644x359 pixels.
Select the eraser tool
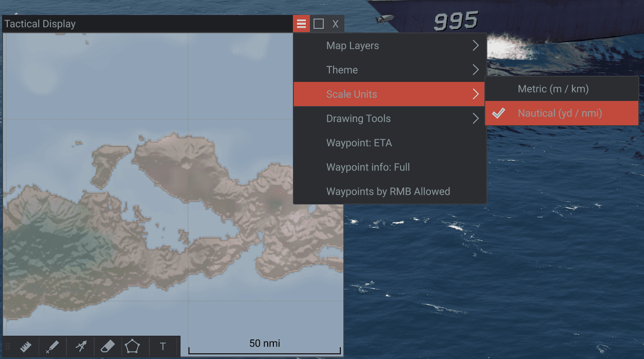pyautogui.click(x=108, y=347)
